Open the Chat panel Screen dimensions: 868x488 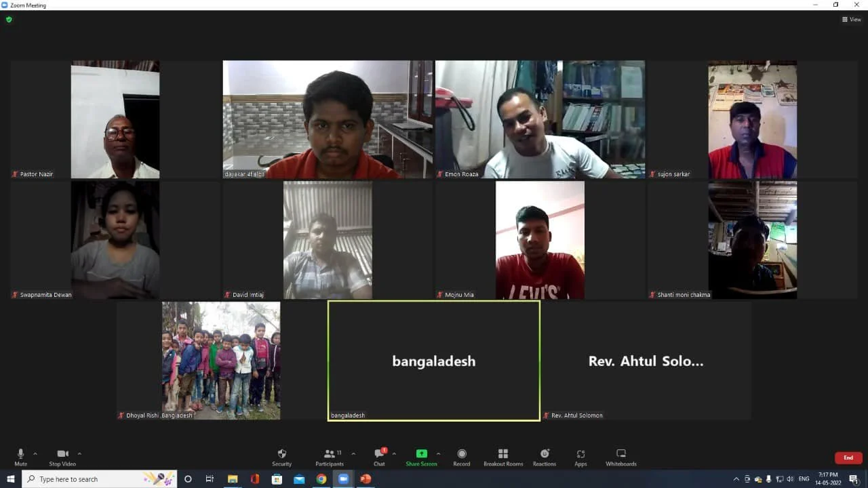click(378, 454)
